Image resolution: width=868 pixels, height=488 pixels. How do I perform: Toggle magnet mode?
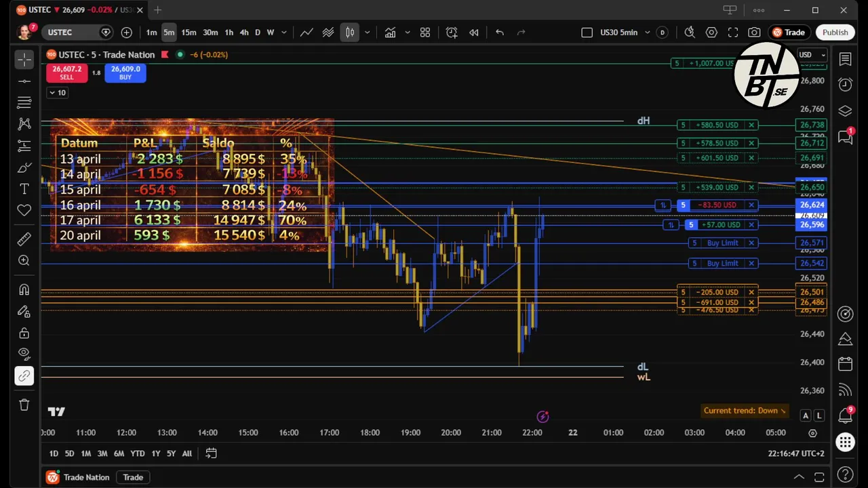[24, 289]
